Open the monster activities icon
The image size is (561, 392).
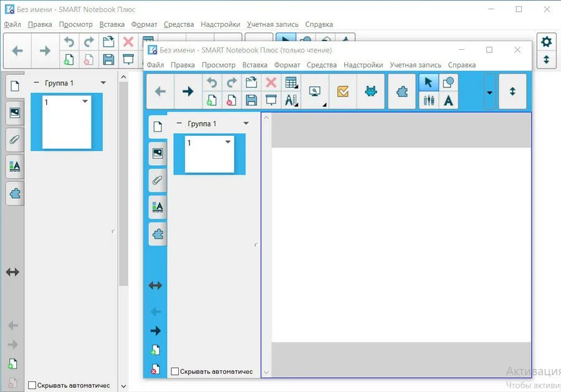click(371, 92)
